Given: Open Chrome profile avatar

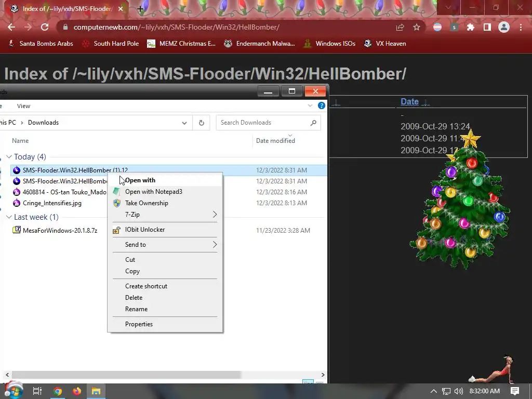Looking at the screenshot, I should pos(504,27).
